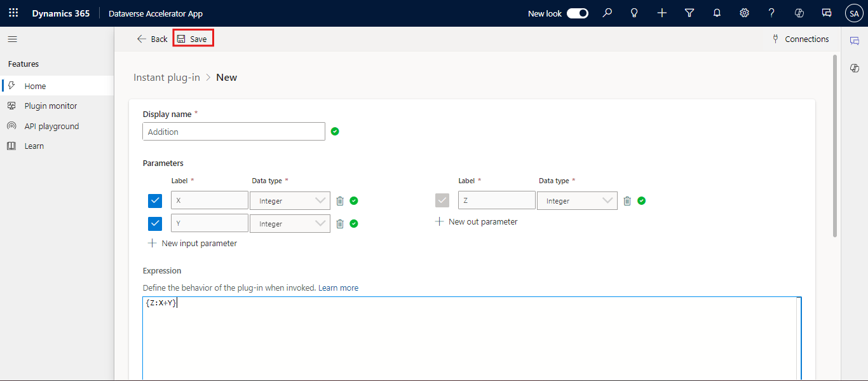Click inside the Display name field
Viewport: 868px width, 381px height.
233,131
